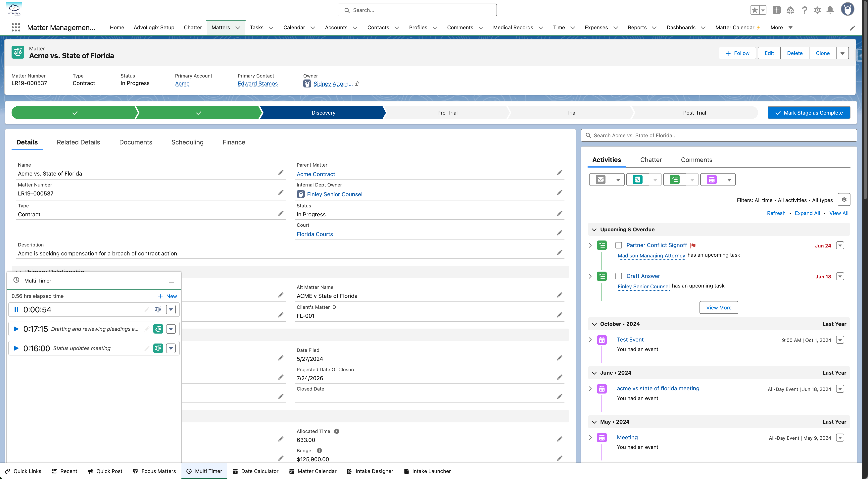This screenshot has height=479, width=868.
Task: Edit the Court field pencil icon
Action: pyautogui.click(x=559, y=233)
